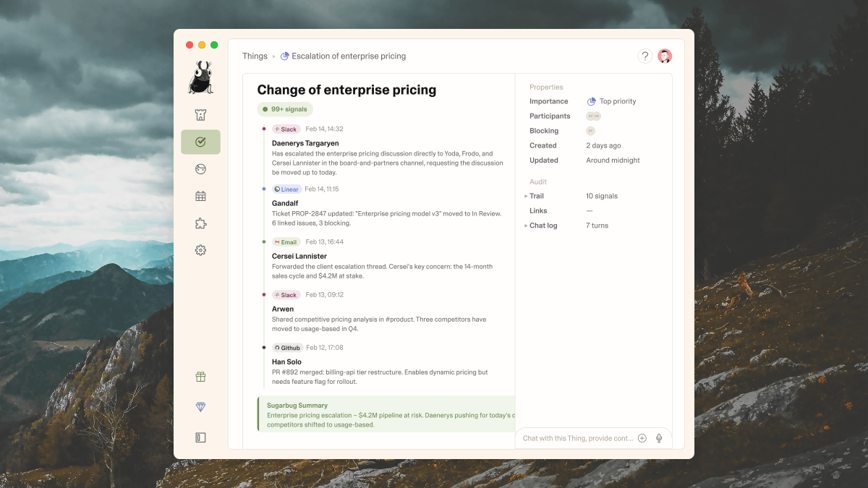
Task: Click the Cersei Lannister signal name
Action: [299, 256]
